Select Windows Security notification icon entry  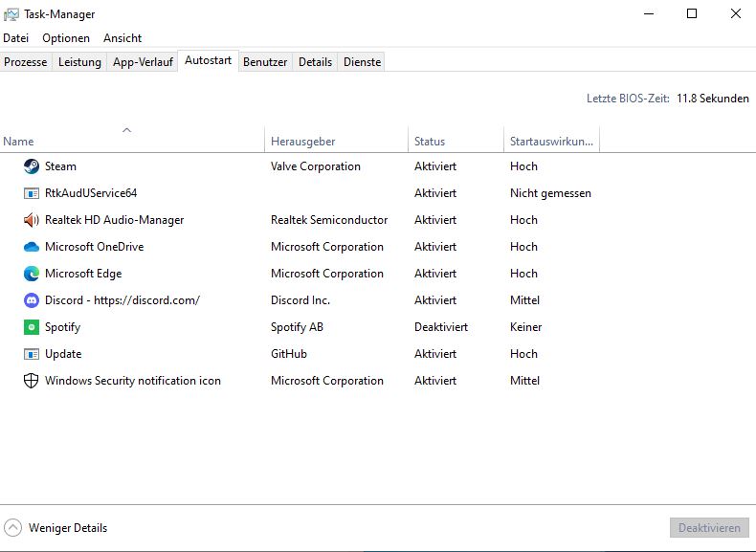pos(133,381)
